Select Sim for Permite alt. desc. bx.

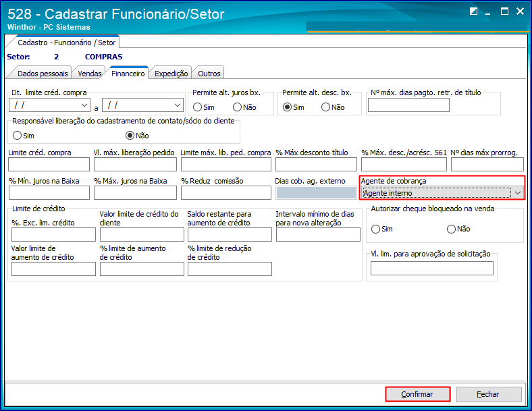[294, 107]
